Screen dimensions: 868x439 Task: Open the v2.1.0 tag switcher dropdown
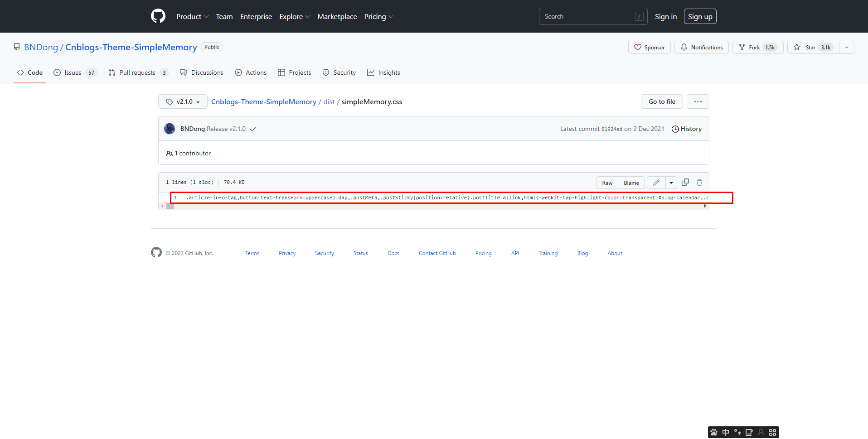(x=183, y=101)
